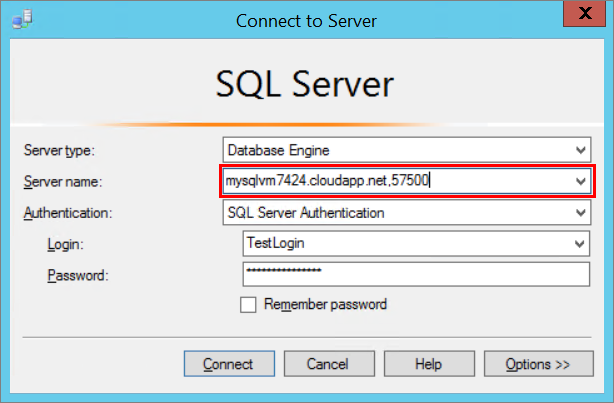
Task: Click the Connect button
Action: [227, 364]
